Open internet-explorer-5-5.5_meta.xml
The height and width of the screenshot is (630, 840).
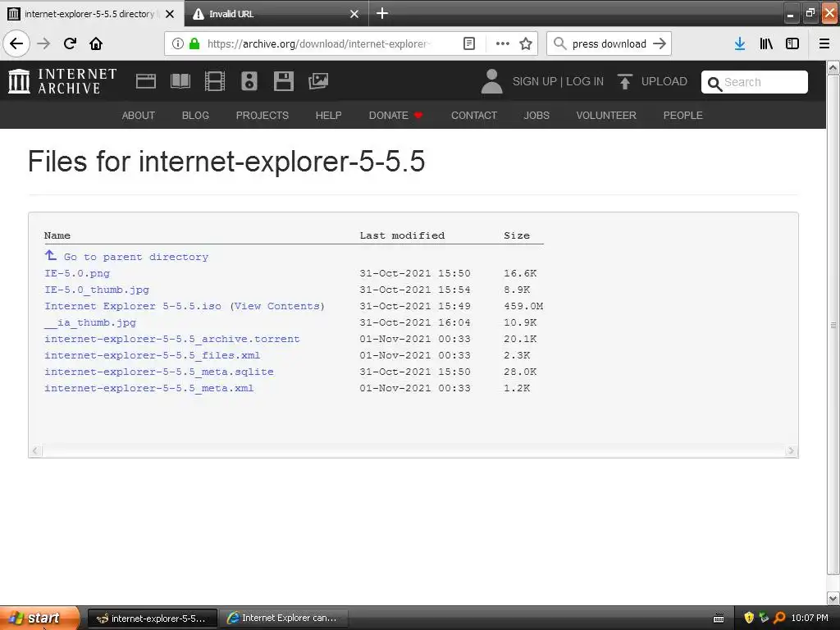149,388
